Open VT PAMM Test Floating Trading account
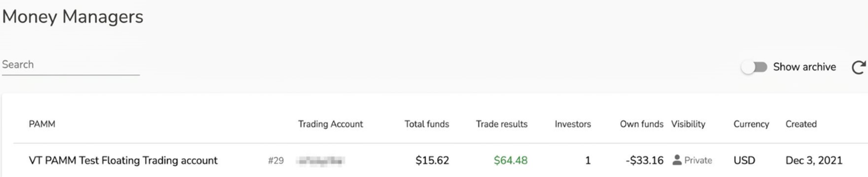 pos(123,160)
